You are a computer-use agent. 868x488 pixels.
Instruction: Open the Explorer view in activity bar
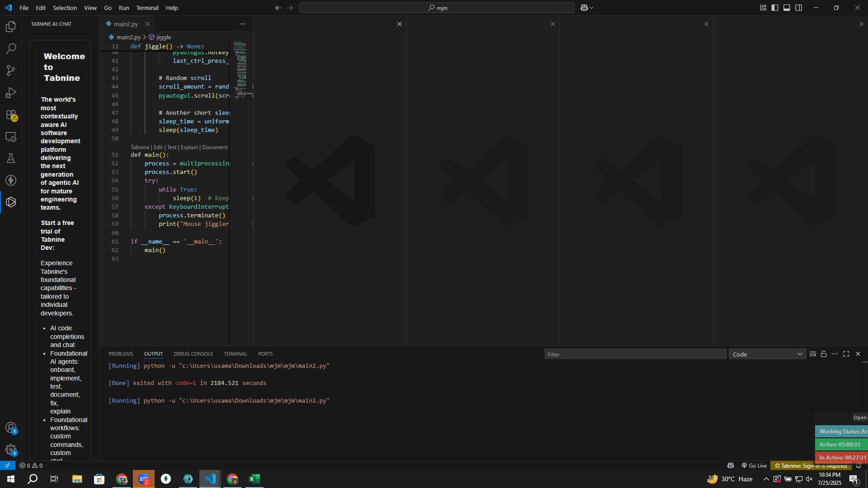pyautogui.click(x=11, y=27)
